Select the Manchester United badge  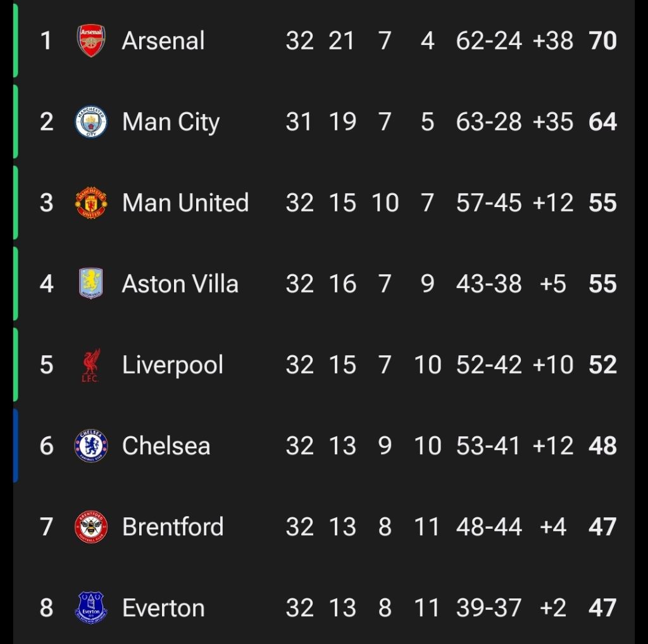point(91,203)
